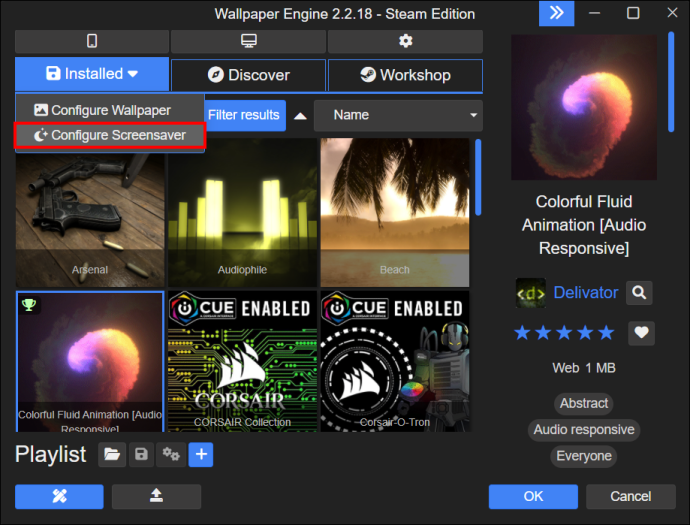
Task: Open the display monitor tab icon
Action: tap(249, 41)
